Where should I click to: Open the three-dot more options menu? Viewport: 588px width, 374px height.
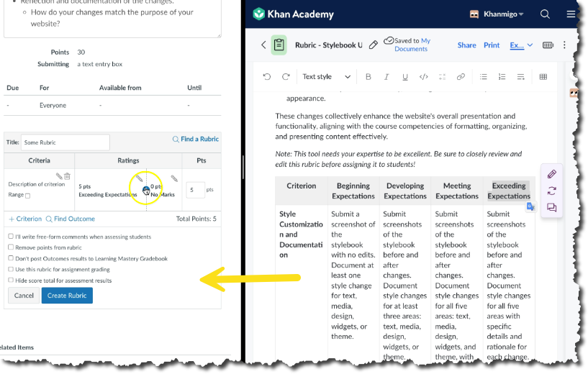(x=564, y=45)
